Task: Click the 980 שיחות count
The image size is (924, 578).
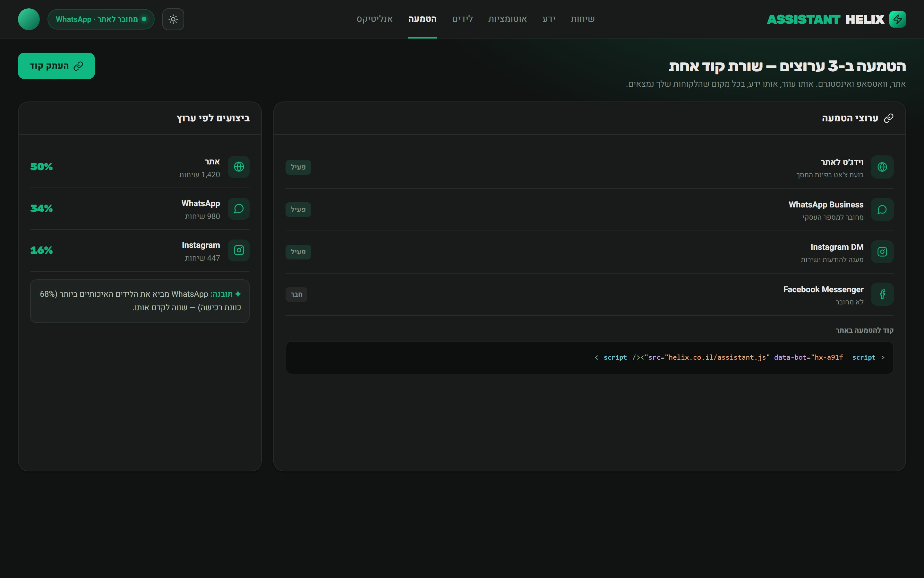Action: tap(202, 216)
